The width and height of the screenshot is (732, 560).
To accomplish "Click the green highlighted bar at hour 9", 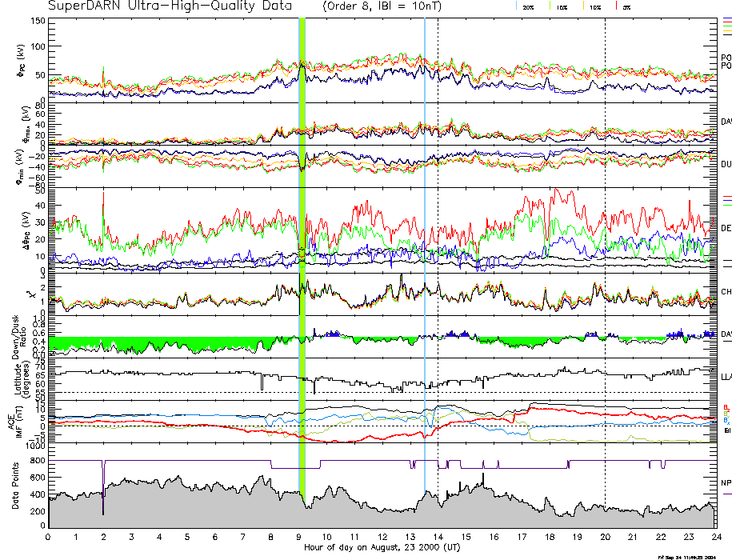I will pos(302,240).
